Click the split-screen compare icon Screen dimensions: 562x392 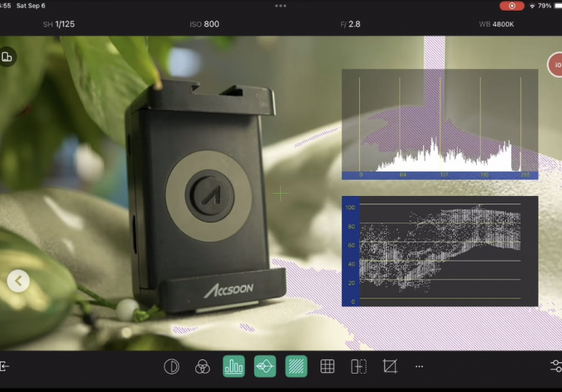(358, 366)
